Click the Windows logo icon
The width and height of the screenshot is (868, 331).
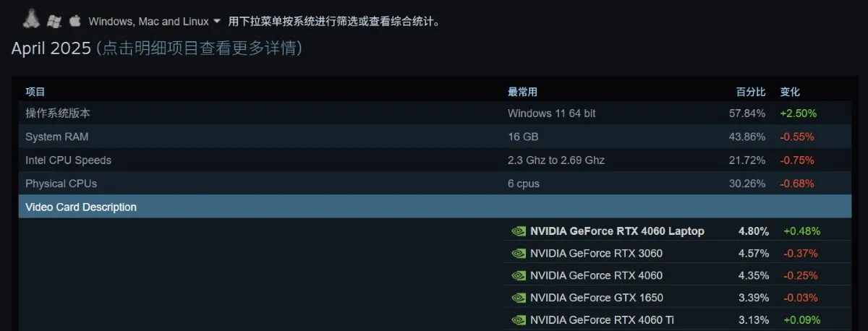coord(54,21)
